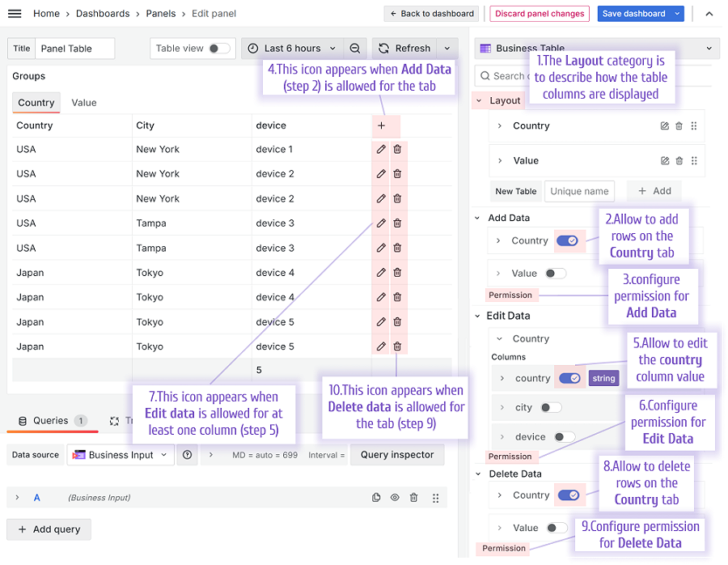Open the Last 6 hours time picker

[292, 49]
